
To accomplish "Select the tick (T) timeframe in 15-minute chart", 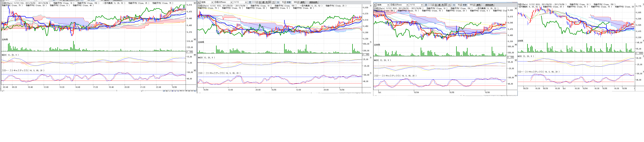I will (x=273, y=2).
